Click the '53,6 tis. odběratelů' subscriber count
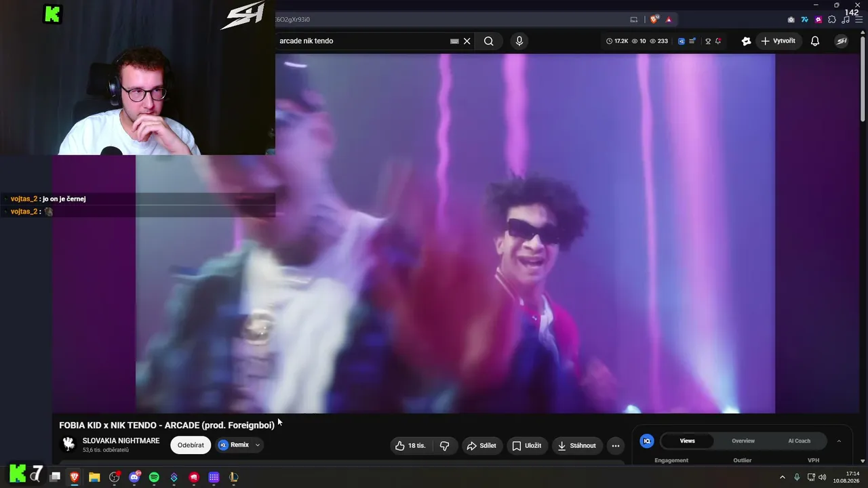This screenshot has width=868, height=488. click(x=106, y=450)
